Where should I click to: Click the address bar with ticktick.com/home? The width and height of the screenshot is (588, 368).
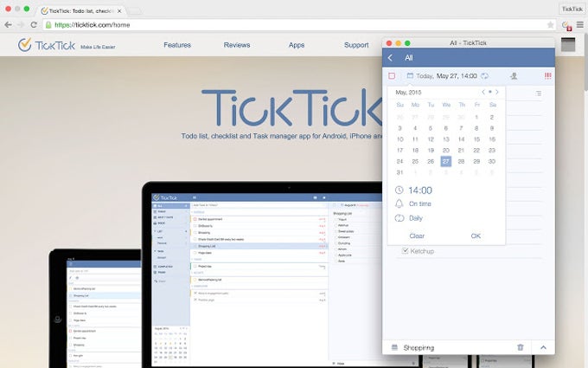pyautogui.click(x=297, y=25)
